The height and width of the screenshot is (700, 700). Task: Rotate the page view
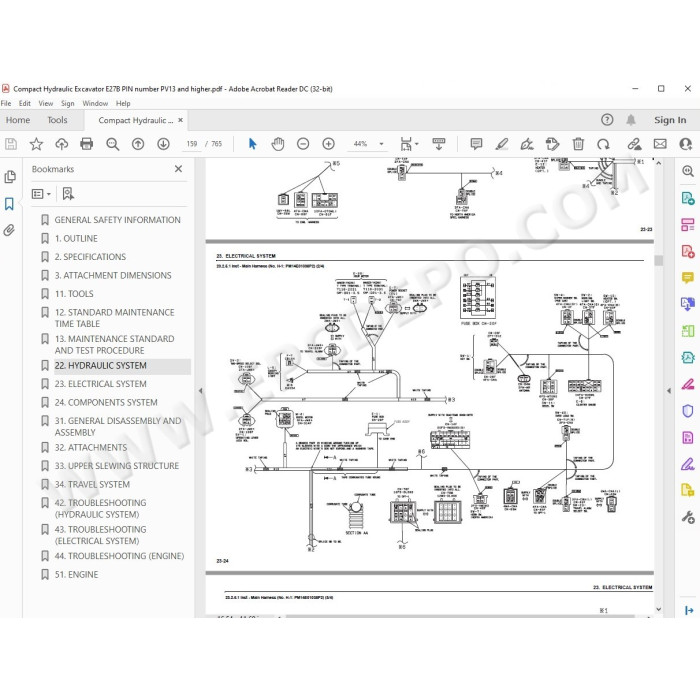pyautogui.click(x=604, y=144)
